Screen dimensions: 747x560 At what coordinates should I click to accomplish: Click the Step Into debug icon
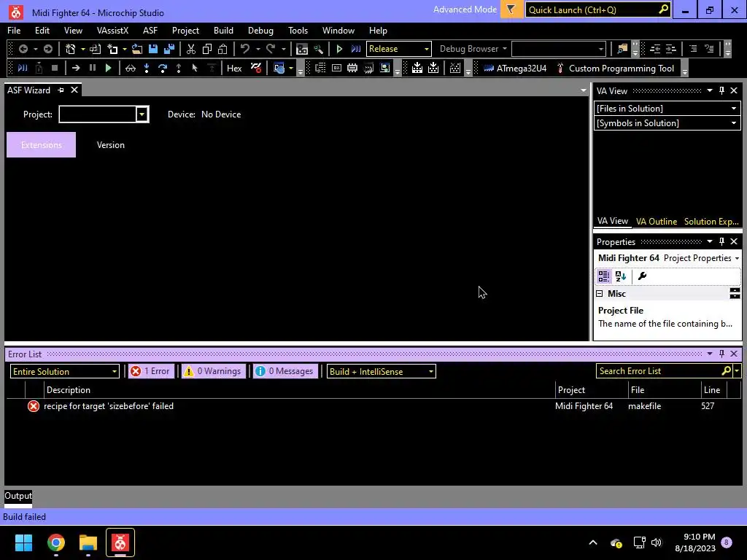147,68
